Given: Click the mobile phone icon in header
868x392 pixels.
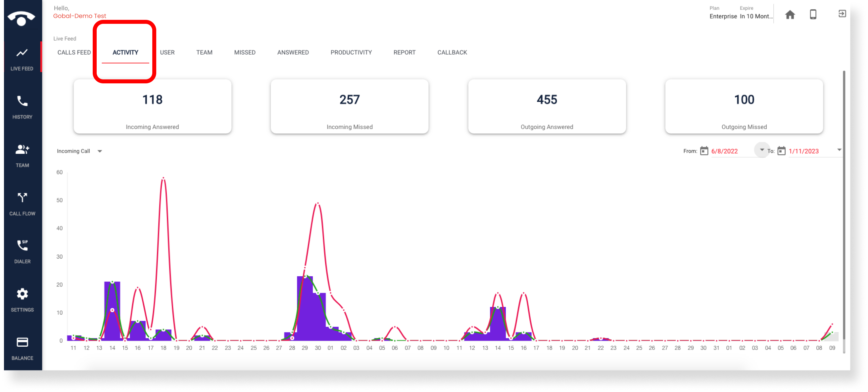Looking at the screenshot, I should pos(813,15).
